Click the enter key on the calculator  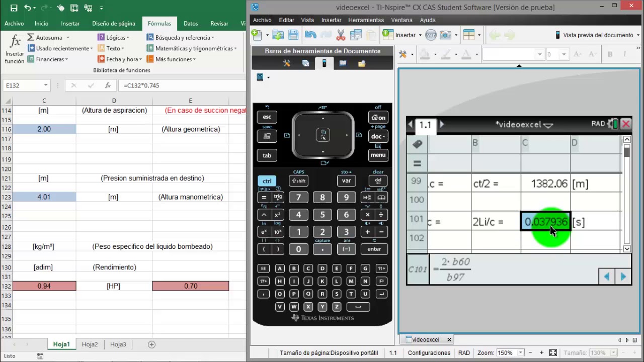374,249
